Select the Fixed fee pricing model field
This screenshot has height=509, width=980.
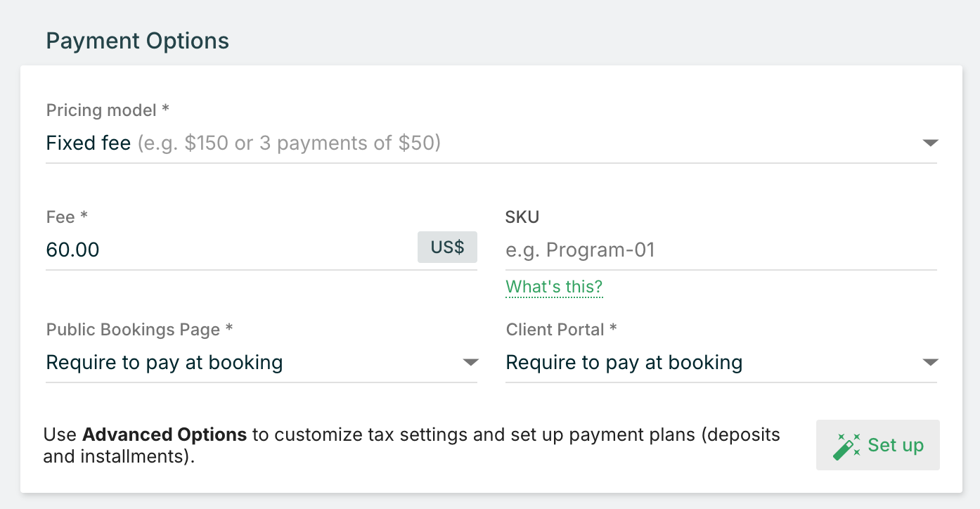pos(89,143)
